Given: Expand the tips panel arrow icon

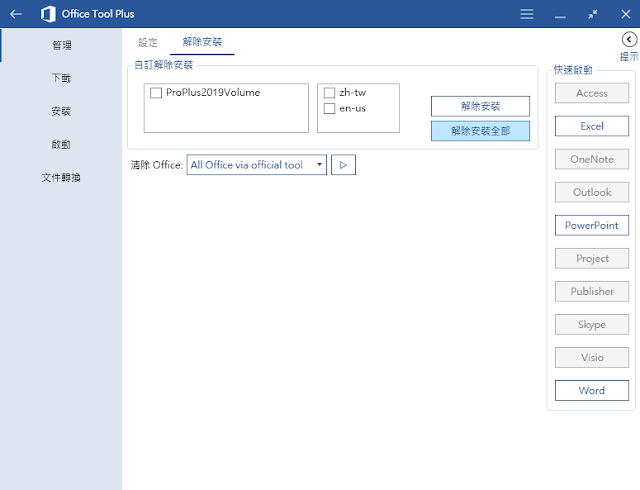Looking at the screenshot, I should coord(629,40).
